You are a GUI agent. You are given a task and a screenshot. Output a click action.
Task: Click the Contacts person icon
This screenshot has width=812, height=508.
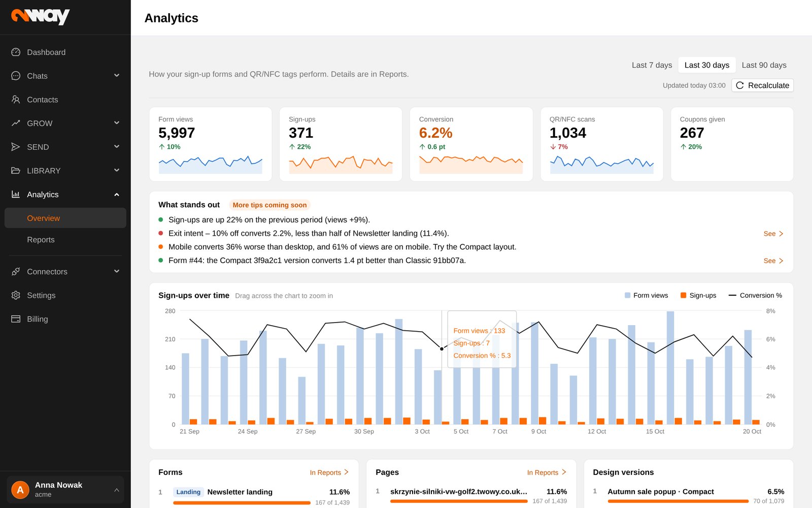tap(16, 100)
